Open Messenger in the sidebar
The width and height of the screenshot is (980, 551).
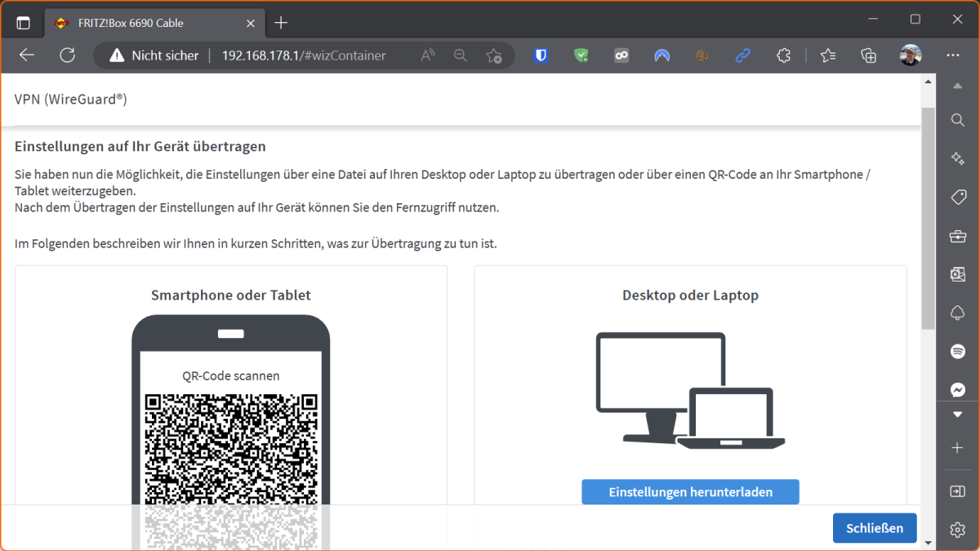pos(958,389)
